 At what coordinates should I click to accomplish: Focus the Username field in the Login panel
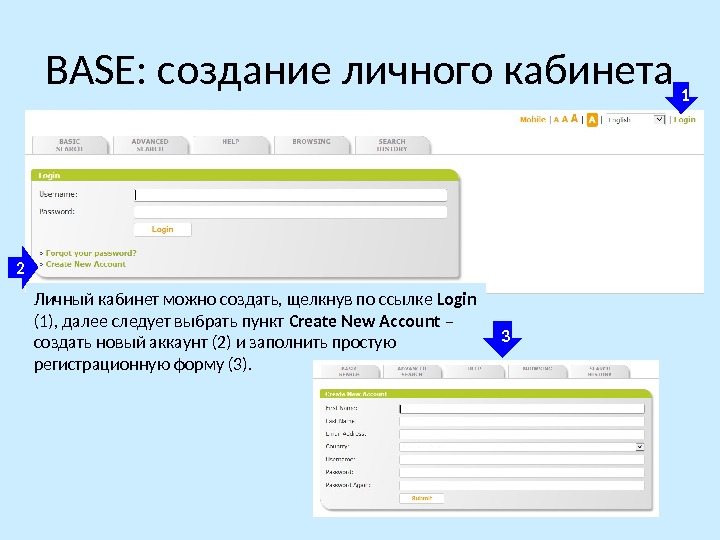coord(290,195)
